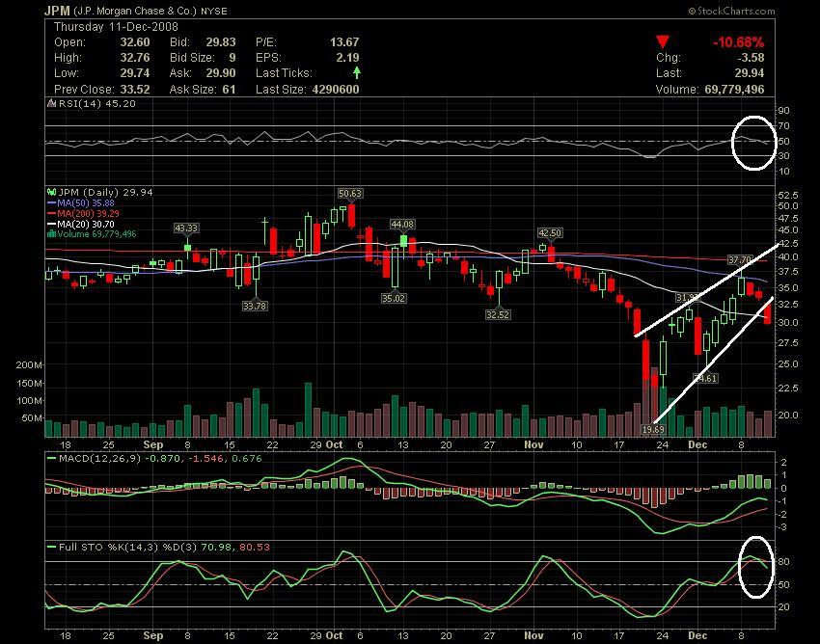Click the Ask value 29.90
Image resolution: width=820 pixels, height=644 pixels.
click(221, 73)
